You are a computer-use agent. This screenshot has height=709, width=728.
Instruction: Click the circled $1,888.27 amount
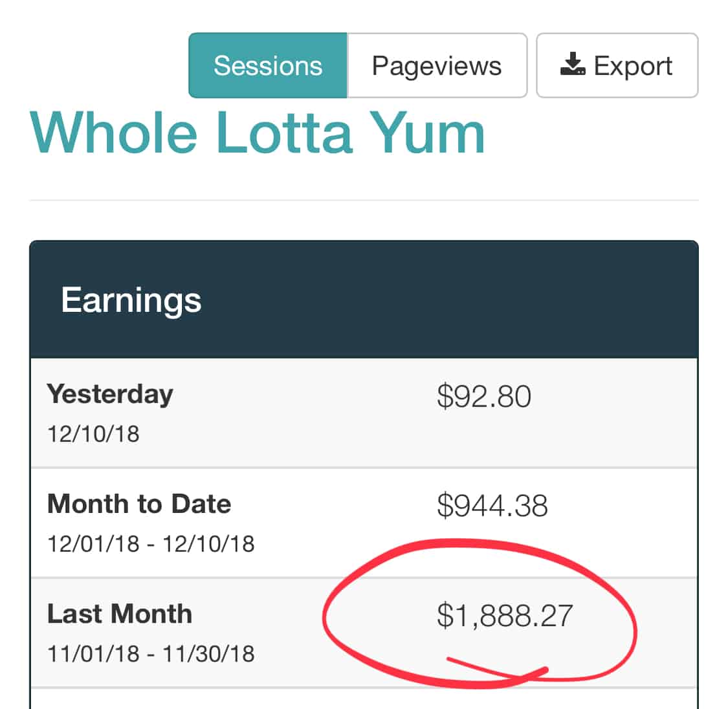pos(505,616)
